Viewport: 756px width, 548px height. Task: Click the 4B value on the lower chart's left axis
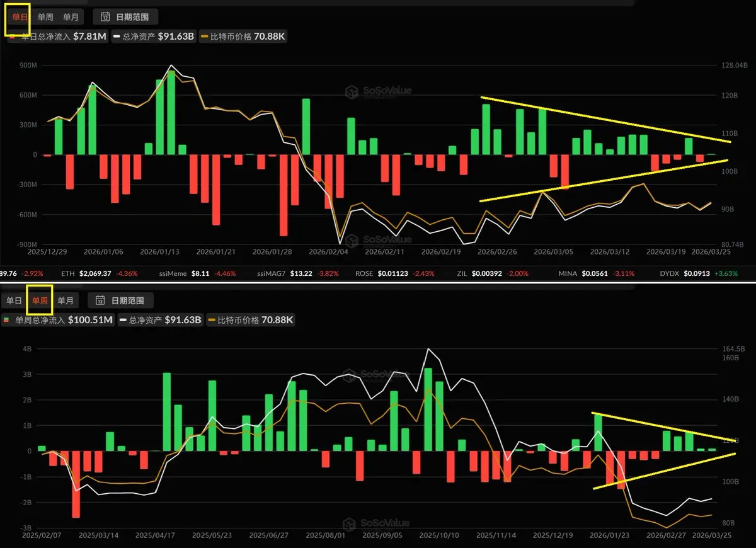click(x=26, y=348)
